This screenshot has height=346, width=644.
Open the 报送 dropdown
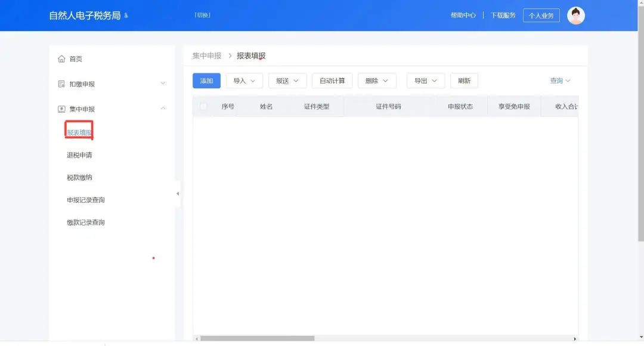coord(287,81)
